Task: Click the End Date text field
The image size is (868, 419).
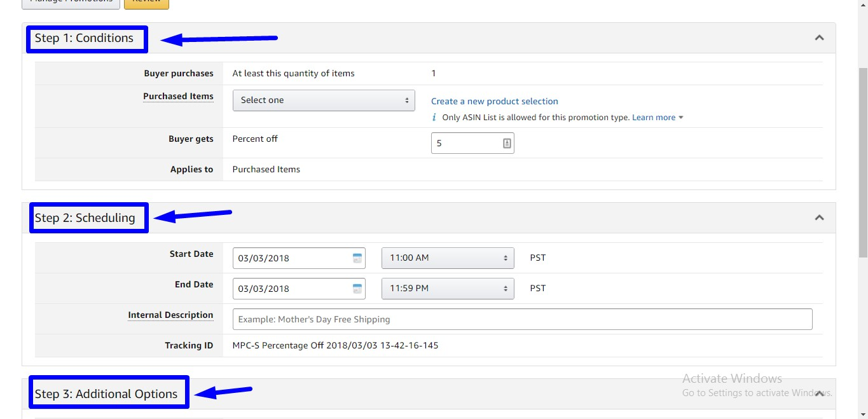Action: point(291,289)
